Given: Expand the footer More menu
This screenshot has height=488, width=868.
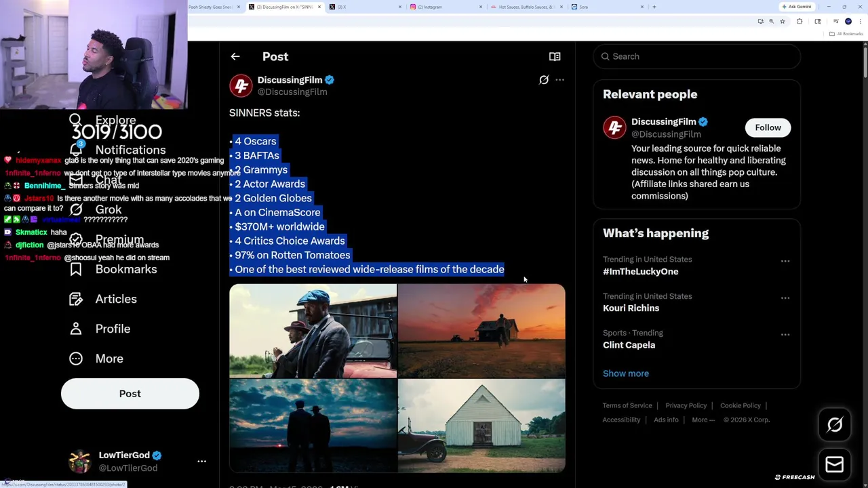Looking at the screenshot, I should click(x=703, y=420).
